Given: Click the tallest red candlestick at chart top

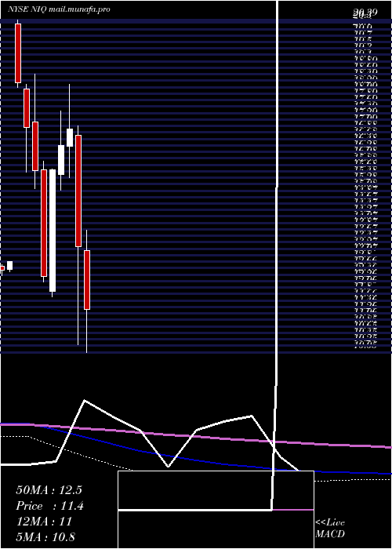Looking at the screenshot, I should [18, 53].
